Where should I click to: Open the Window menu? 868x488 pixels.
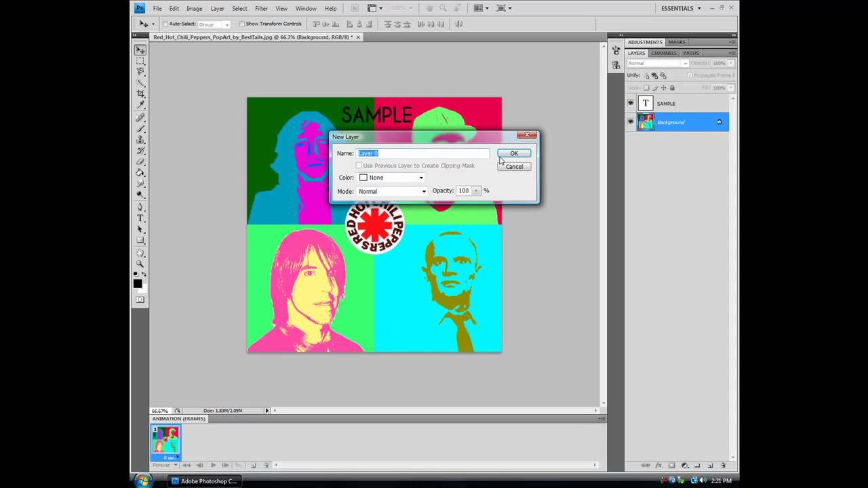point(306,8)
